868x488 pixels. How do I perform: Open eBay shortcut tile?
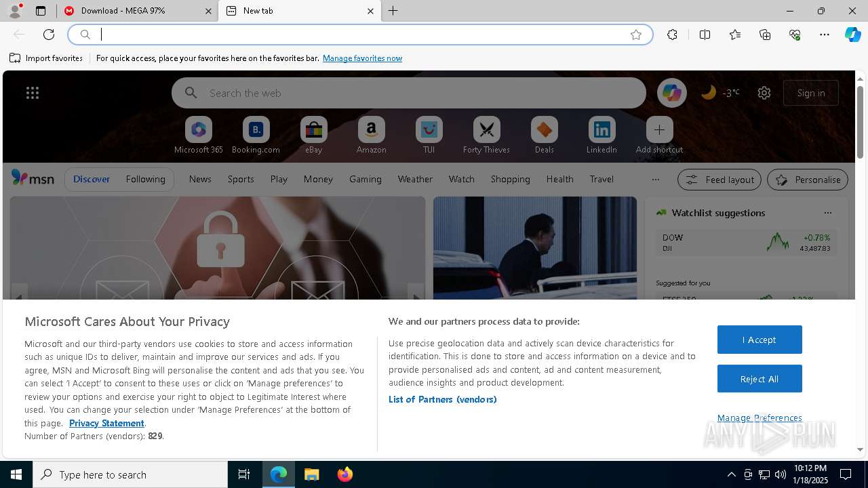313,135
